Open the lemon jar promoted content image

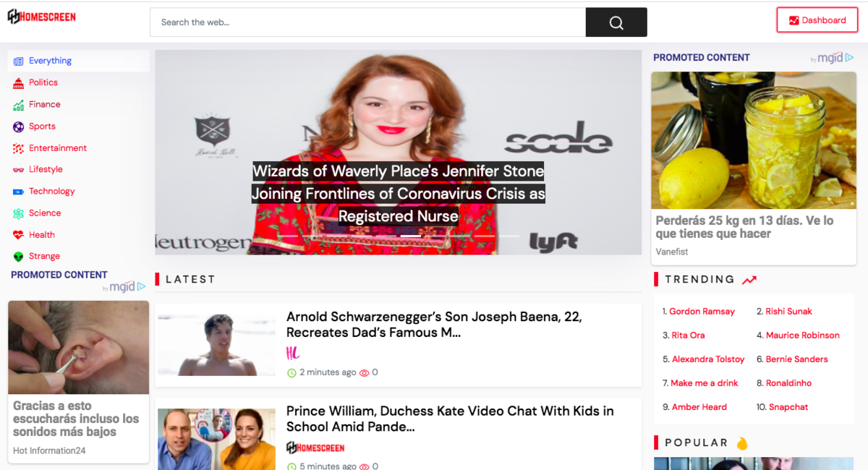[754, 140]
